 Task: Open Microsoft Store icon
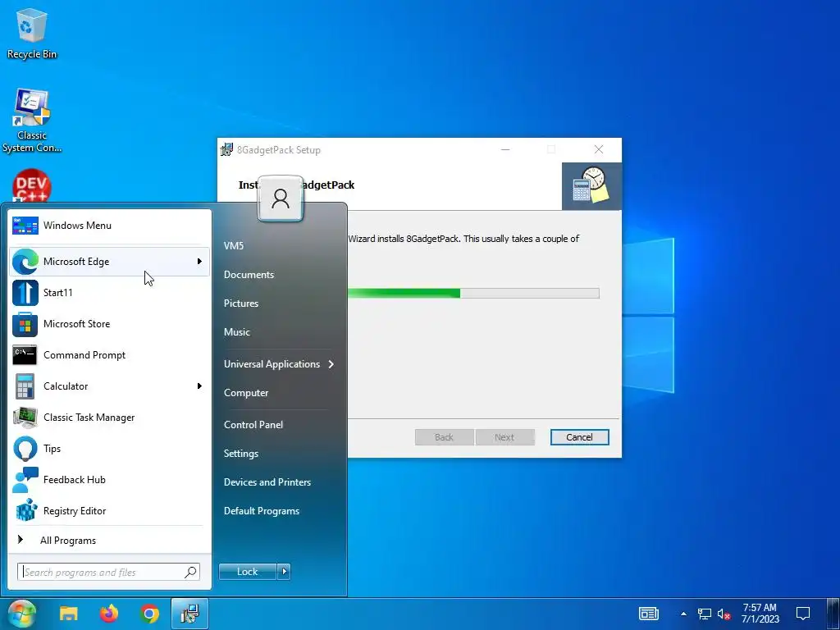click(25, 324)
